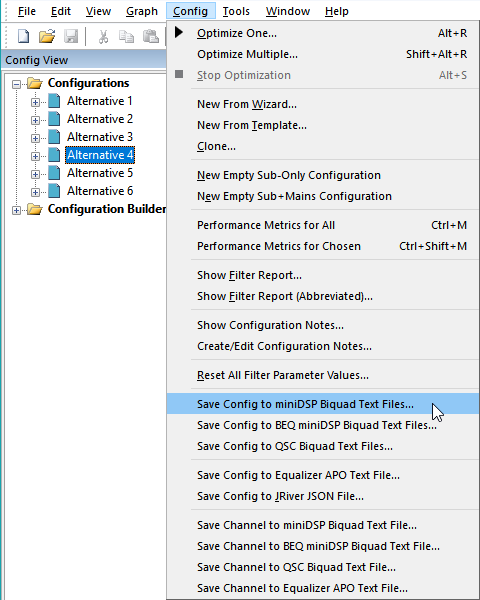
Task: Choose Optimize Multiple menu entry
Action: tap(323, 54)
